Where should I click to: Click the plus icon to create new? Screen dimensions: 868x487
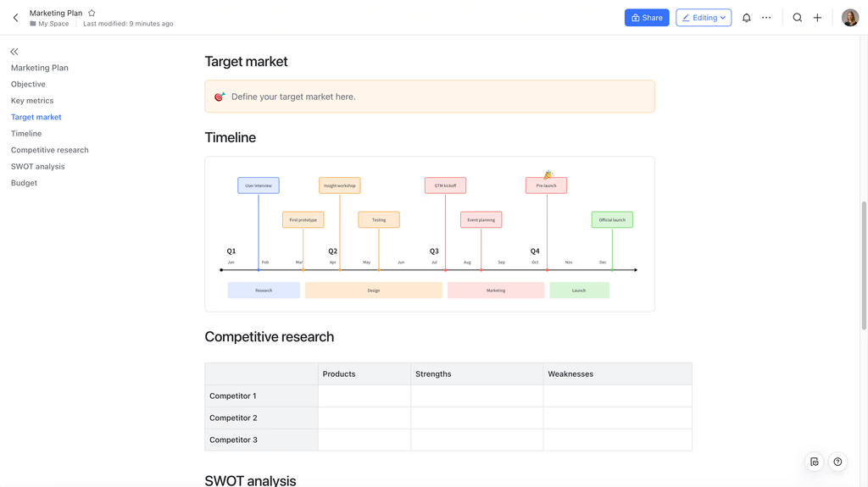pyautogui.click(x=817, y=18)
